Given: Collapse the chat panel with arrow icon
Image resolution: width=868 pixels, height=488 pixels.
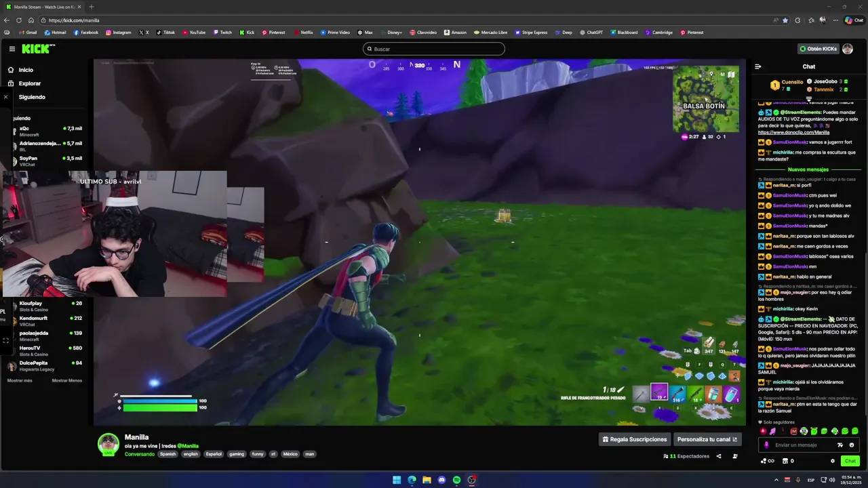Looking at the screenshot, I should pyautogui.click(x=758, y=66).
